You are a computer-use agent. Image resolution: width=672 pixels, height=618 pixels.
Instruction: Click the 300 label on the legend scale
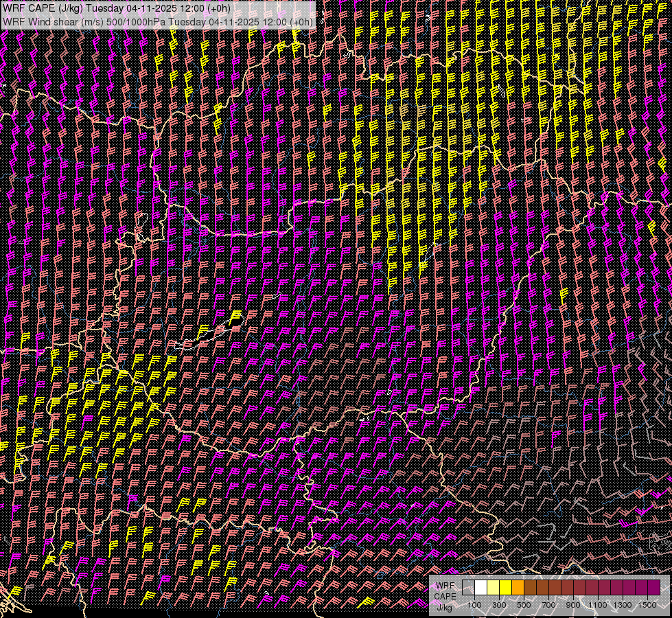(x=499, y=605)
